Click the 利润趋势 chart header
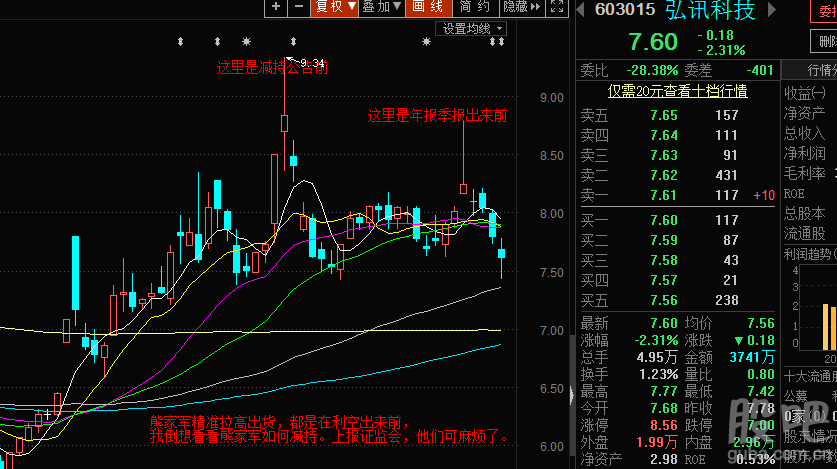This screenshot has height=469, width=837. coord(810,255)
